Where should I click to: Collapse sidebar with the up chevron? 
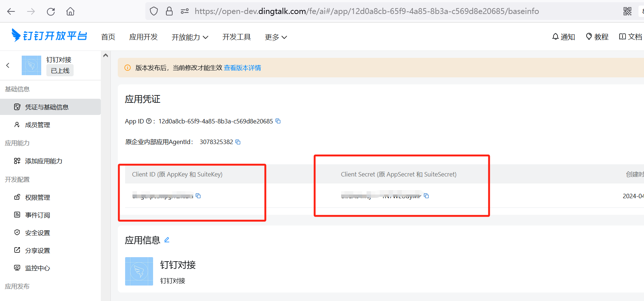[x=106, y=56]
